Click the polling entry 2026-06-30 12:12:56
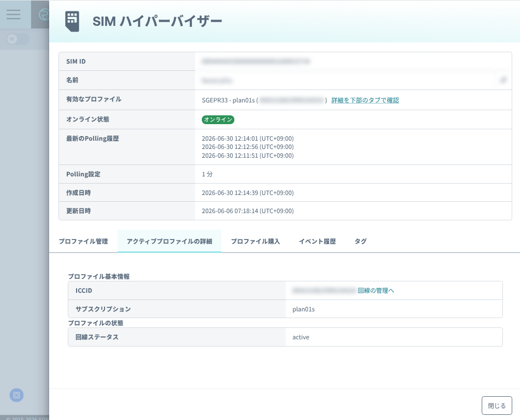The width and height of the screenshot is (520, 420). tap(248, 147)
